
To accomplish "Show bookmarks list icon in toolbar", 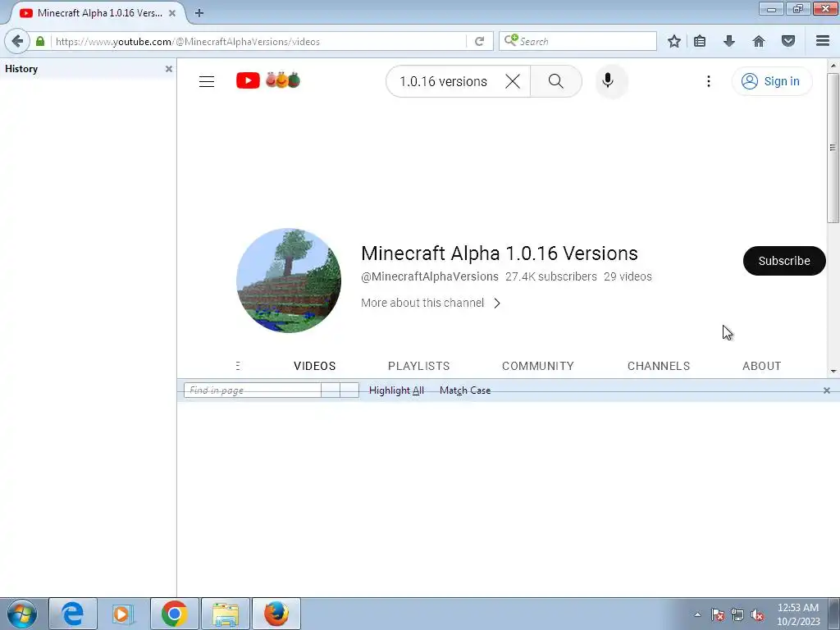I will (700, 41).
